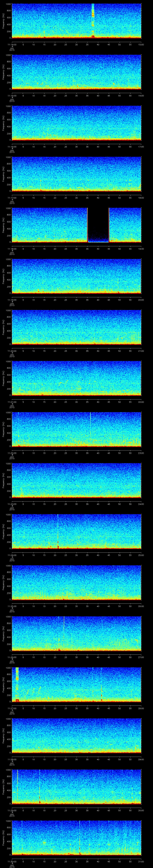Click the spectrogram panel starting at 11:19:00
The image size is (153, 868).
click(x=76, y=276)
